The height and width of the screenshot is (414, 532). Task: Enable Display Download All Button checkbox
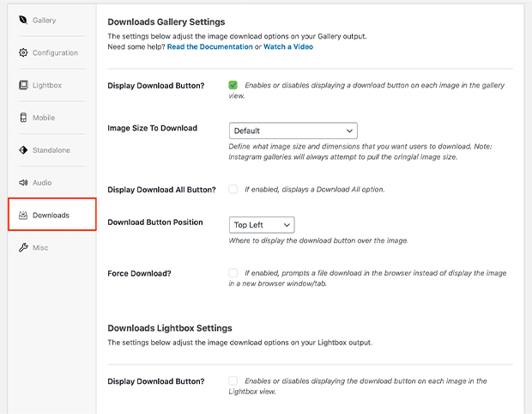[x=233, y=189]
